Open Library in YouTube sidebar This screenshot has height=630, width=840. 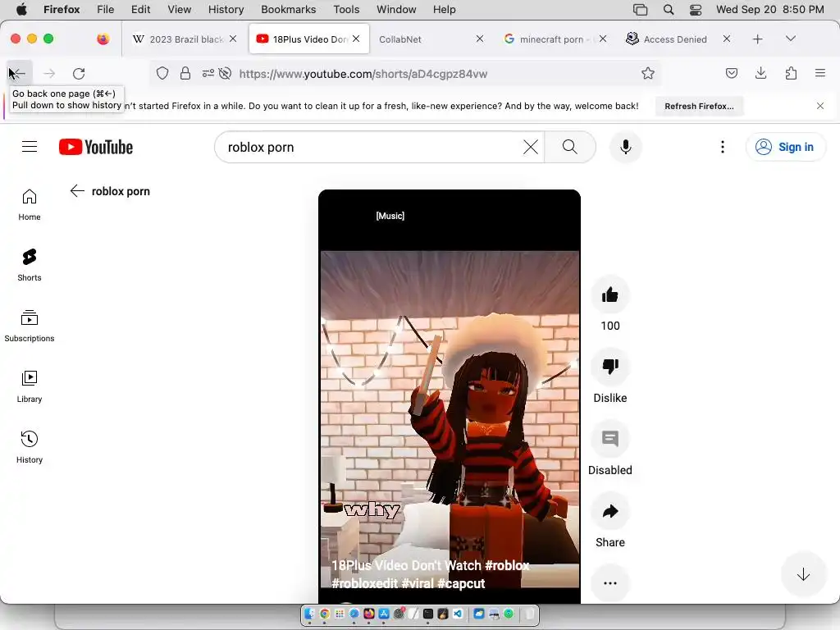[x=30, y=386]
